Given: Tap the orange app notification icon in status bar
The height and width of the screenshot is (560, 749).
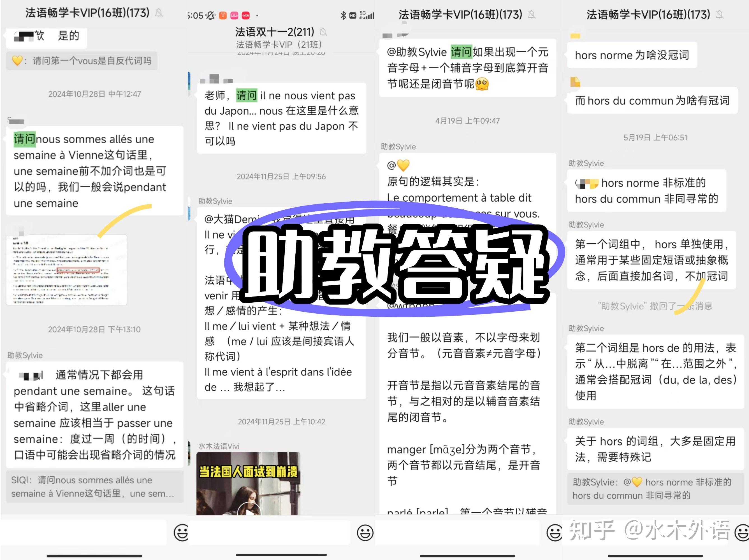Looking at the screenshot, I should pyautogui.click(x=223, y=15).
